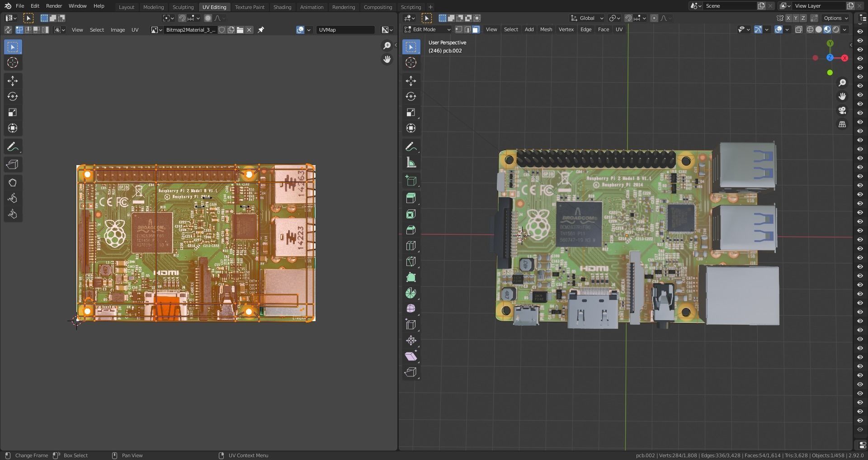This screenshot has width=868, height=460.
Task: Toggle overlays in 3D viewport
Action: 778,29
